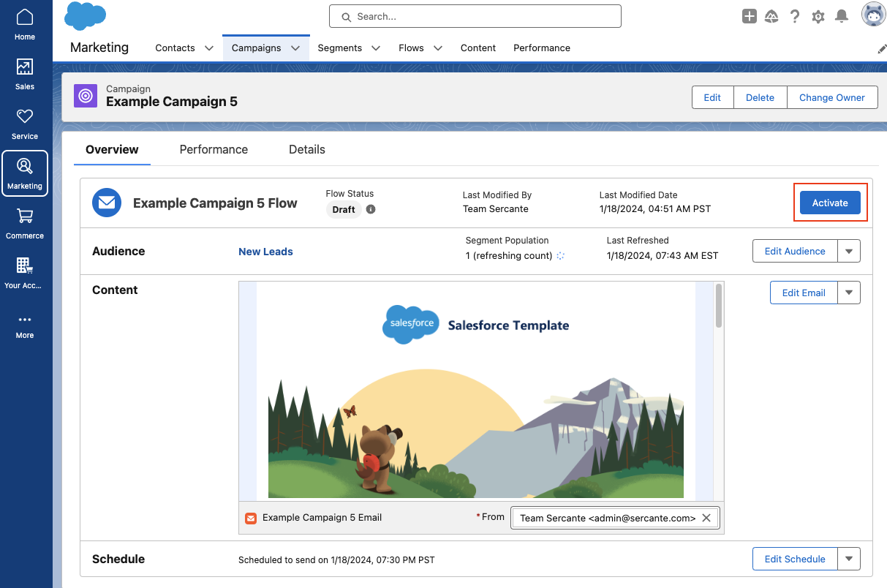This screenshot has height=588, width=887.
Task: Click the purple Campaign target icon
Action: [86, 96]
